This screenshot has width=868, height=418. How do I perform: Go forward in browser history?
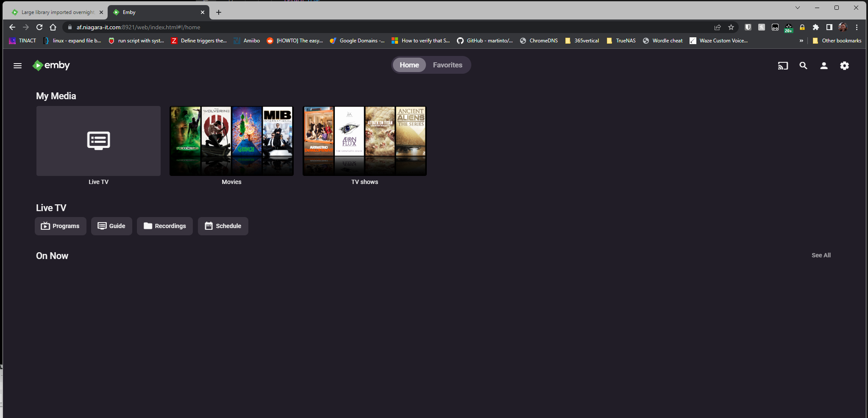pyautogui.click(x=26, y=27)
